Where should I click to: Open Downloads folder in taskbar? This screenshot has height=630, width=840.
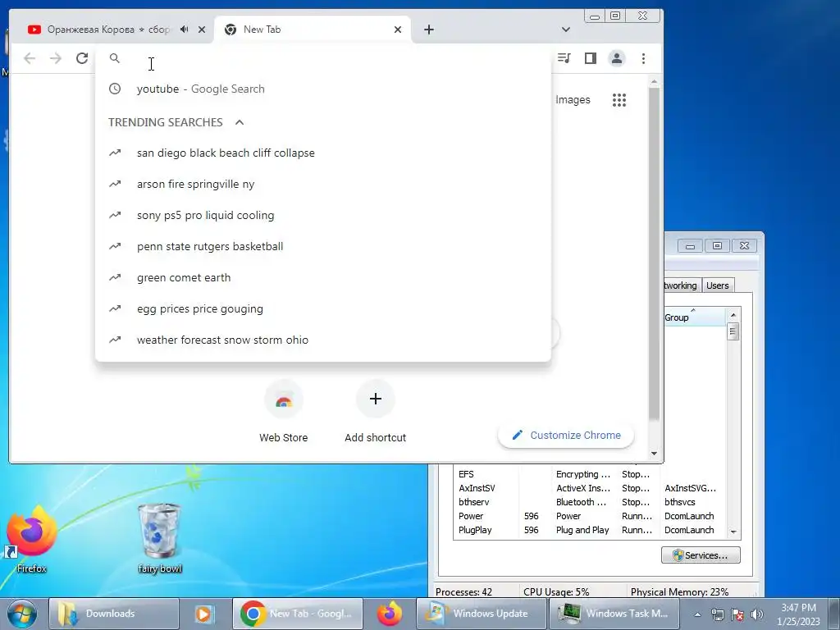[113, 614]
